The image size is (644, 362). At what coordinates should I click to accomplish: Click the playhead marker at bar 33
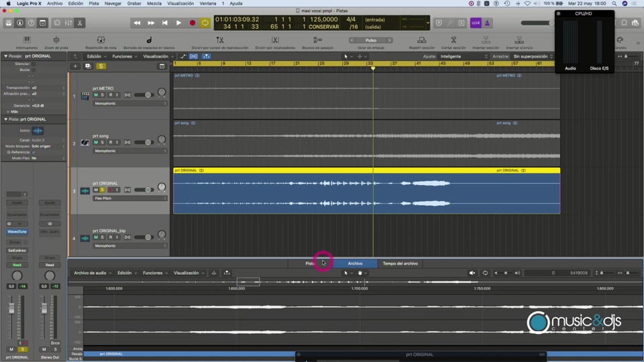[x=373, y=68]
